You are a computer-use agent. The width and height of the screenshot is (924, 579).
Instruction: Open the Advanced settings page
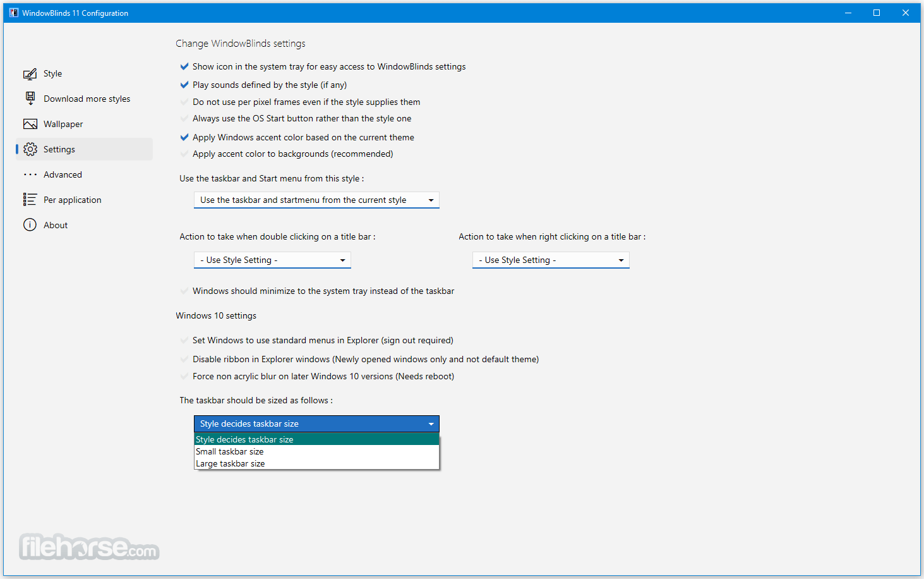84,174
